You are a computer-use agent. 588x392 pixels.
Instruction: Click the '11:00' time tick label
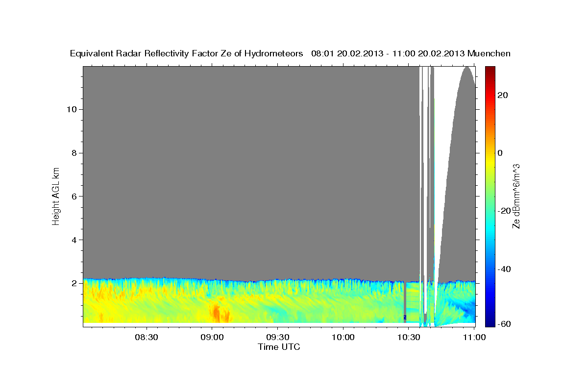click(x=474, y=337)
